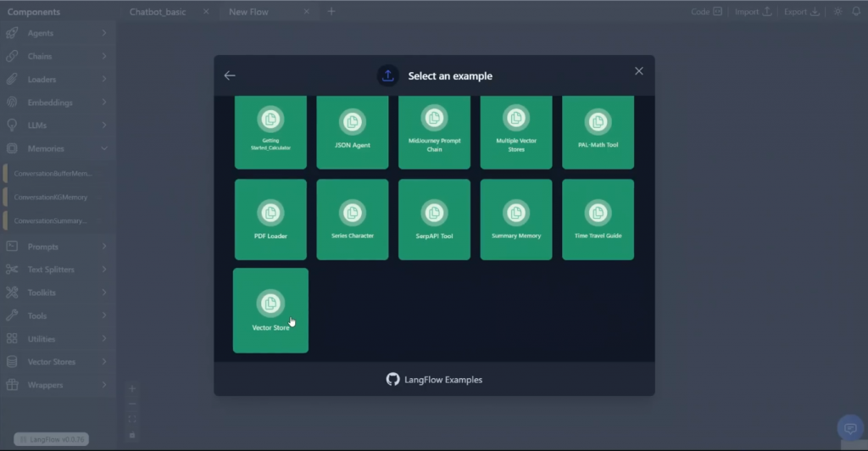Zoom in the canvas with plus control
Screen dimensions: 868x451
tap(131, 389)
